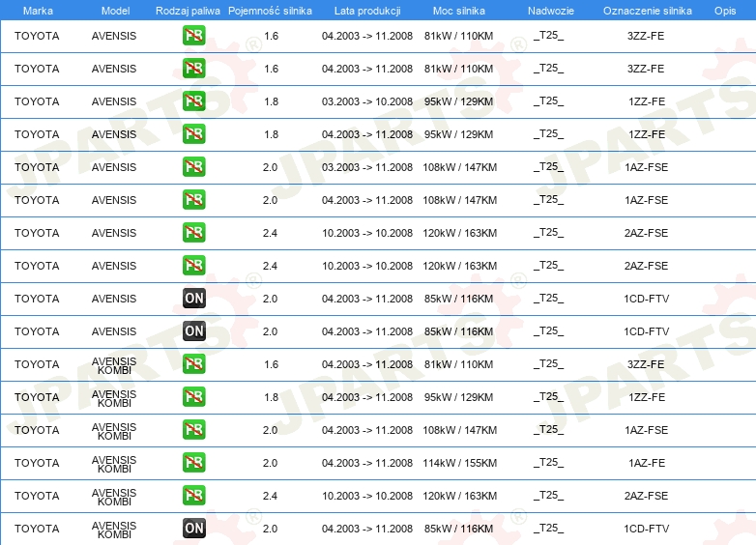The image size is (756, 545).
Task: Click the Rodzaj paliwa column header
Action: tap(188, 11)
